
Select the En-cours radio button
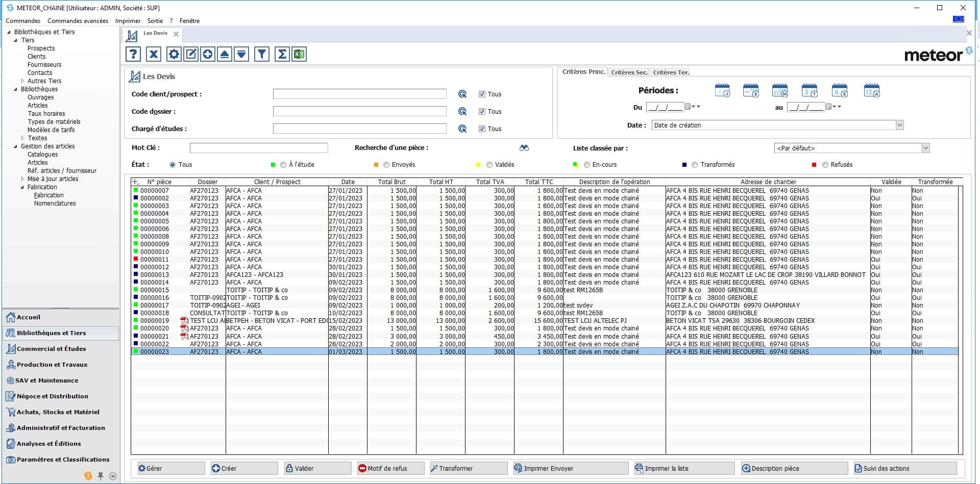tap(587, 165)
